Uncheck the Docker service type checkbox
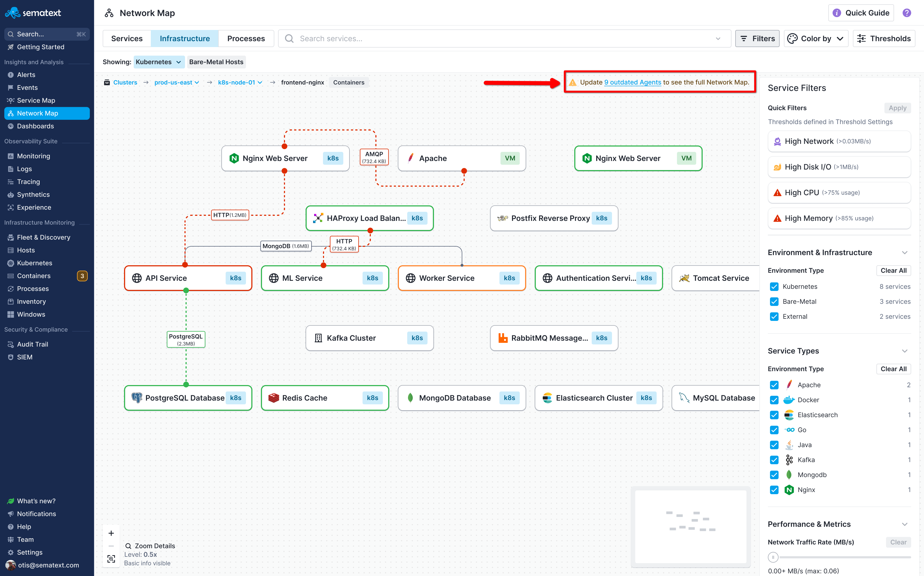 [774, 400]
